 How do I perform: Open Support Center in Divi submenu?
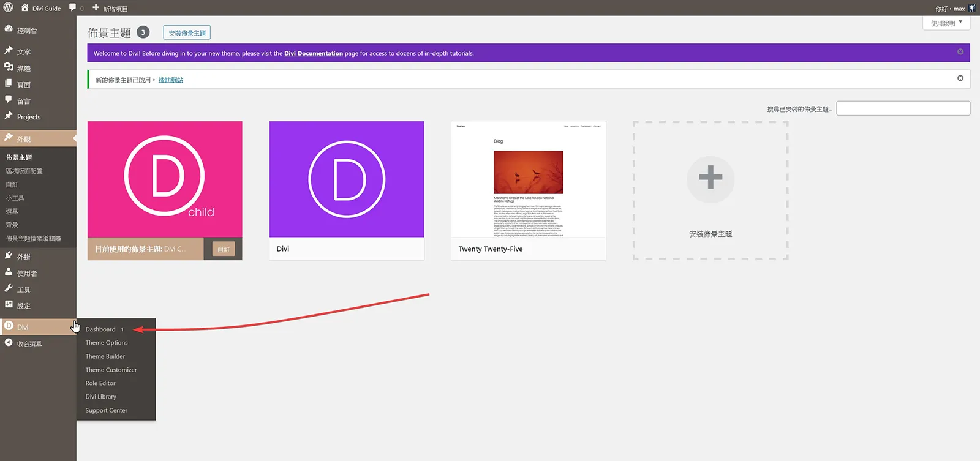[107, 411]
